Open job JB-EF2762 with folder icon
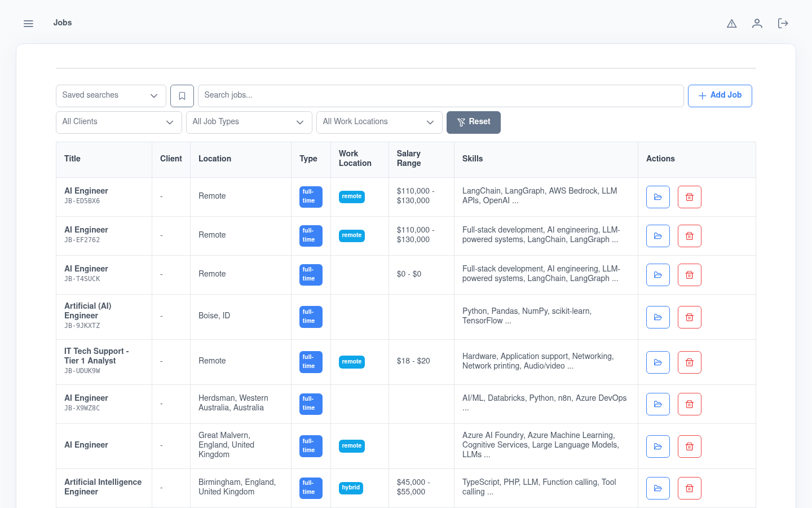The image size is (812, 508). pos(658,236)
